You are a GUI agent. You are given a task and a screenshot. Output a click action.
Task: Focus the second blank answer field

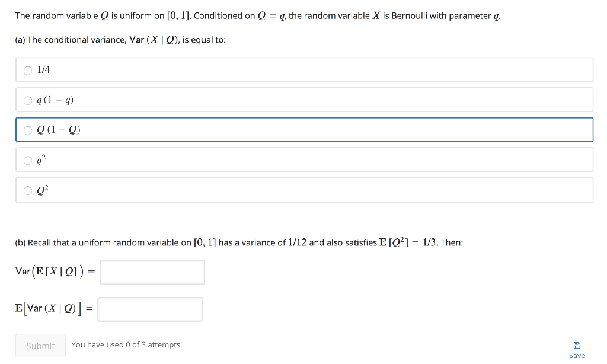point(149,309)
